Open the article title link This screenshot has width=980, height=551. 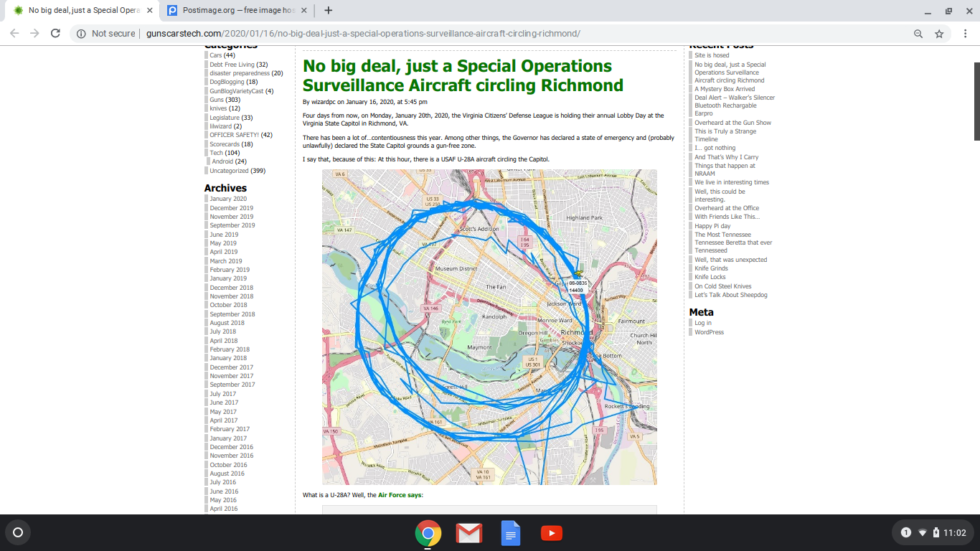point(463,75)
